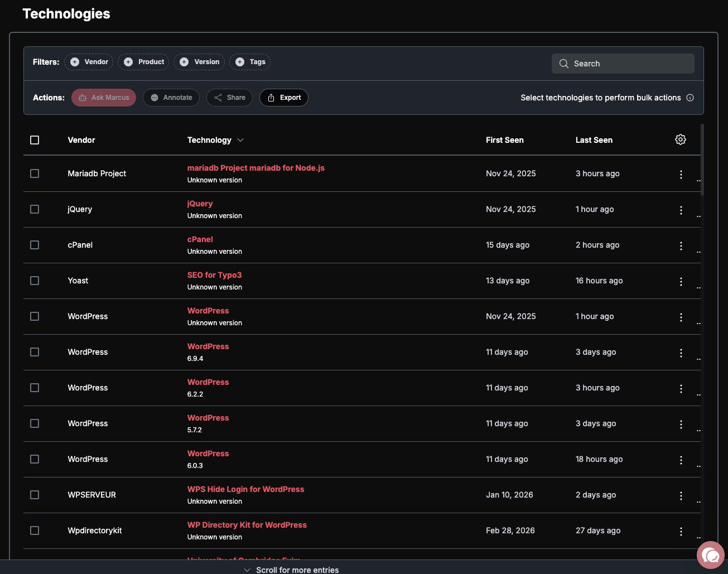This screenshot has width=728, height=574.
Task: Click the 18 hours ago last seen value
Action: tap(599, 459)
